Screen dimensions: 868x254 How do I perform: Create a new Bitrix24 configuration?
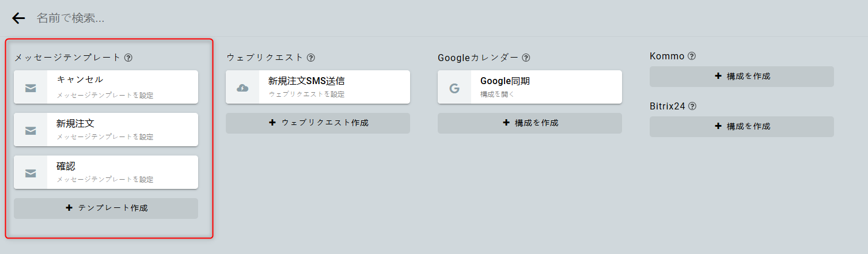[x=742, y=126]
